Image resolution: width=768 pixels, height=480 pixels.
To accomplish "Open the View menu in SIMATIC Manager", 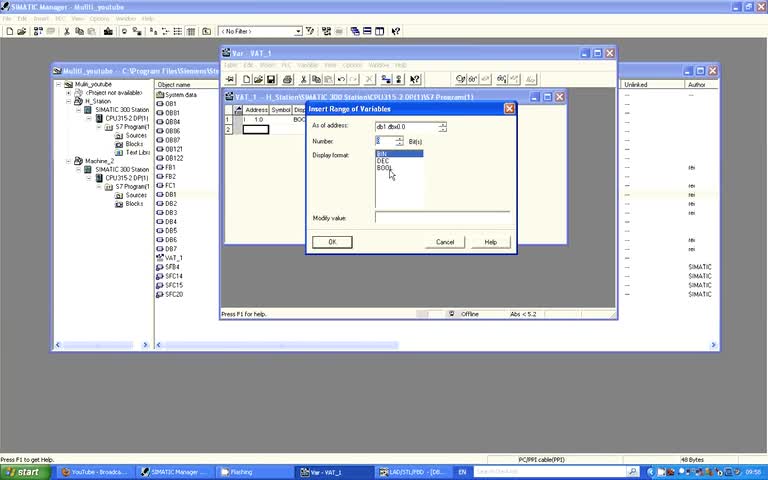I will (77, 19).
